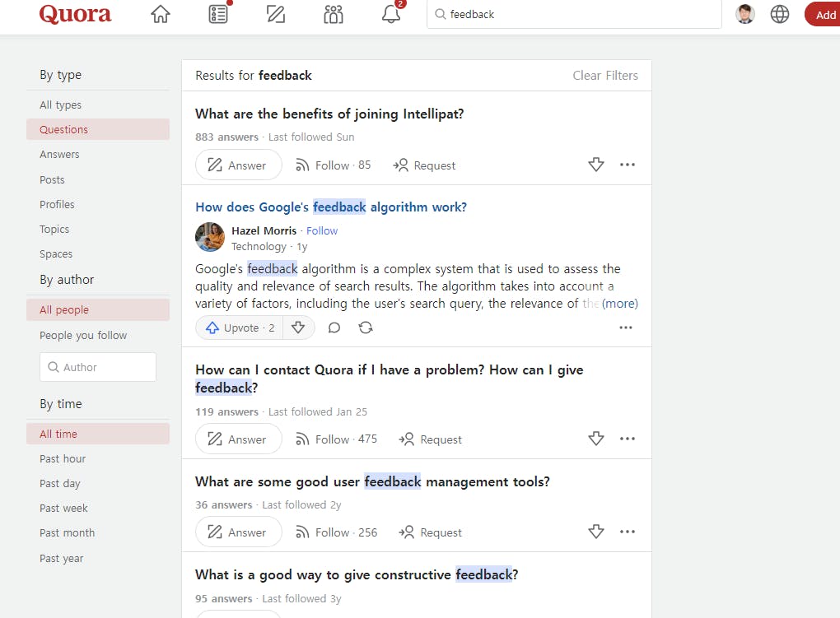The image size is (840, 618).
Task: Click Hazel Morris's name
Action: pos(264,230)
